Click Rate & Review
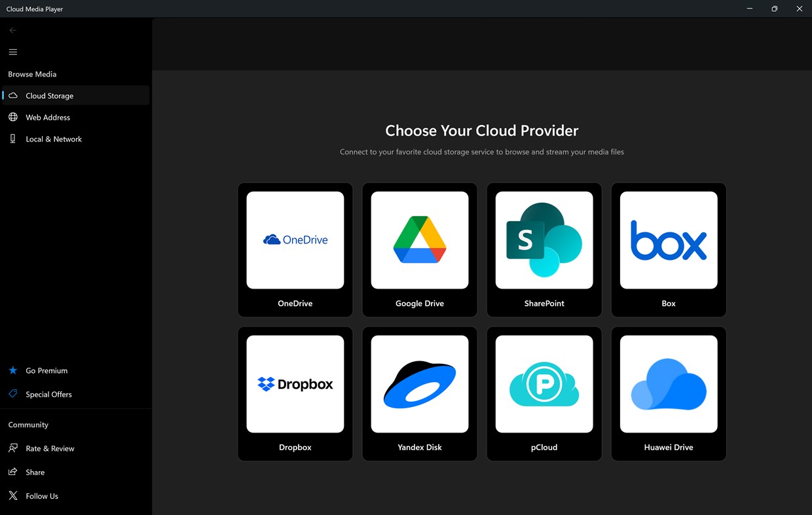The image size is (812, 515). [x=50, y=448]
